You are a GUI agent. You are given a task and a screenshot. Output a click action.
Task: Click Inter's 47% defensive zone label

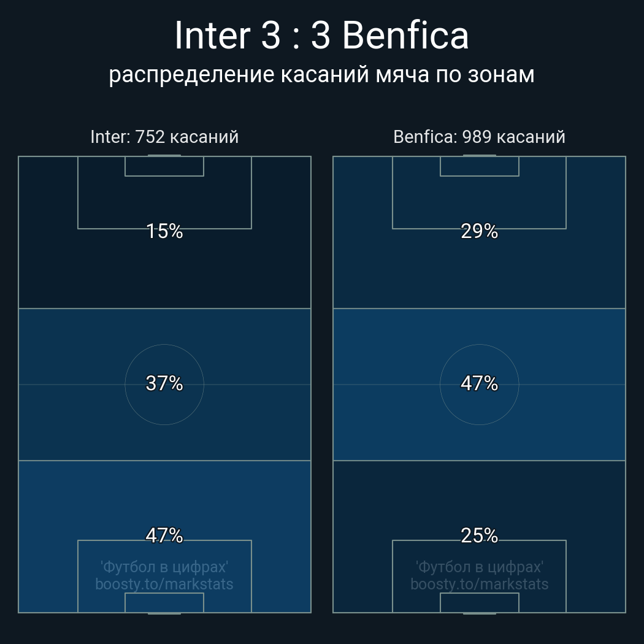pyautogui.click(x=164, y=535)
